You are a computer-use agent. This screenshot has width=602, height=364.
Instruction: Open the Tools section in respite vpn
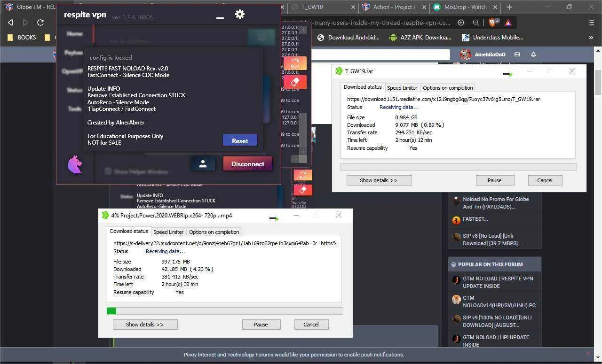(x=75, y=108)
